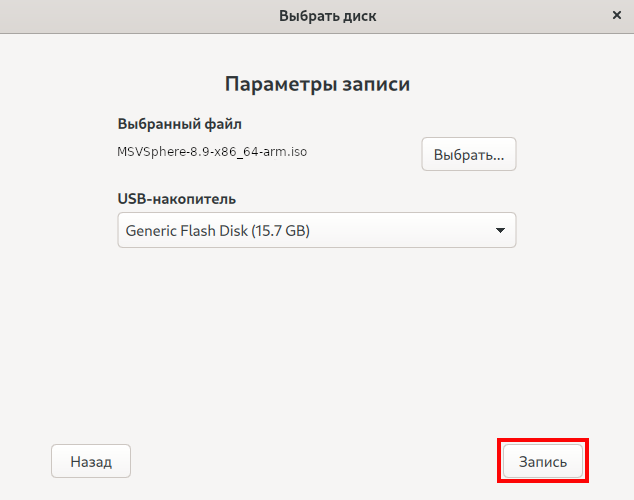Click the USB-накопитель section label
Screen dimensions: 634x500
177,199
